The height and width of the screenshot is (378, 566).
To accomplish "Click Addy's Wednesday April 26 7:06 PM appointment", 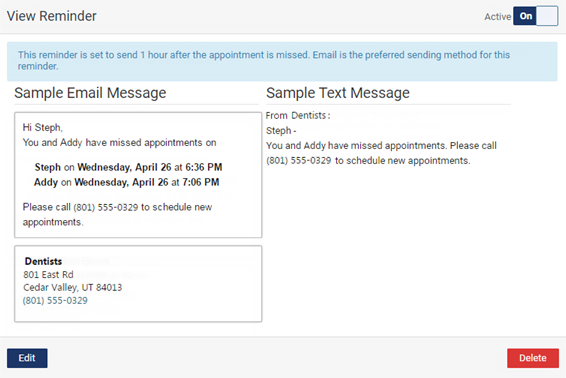I will pos(126,182).
